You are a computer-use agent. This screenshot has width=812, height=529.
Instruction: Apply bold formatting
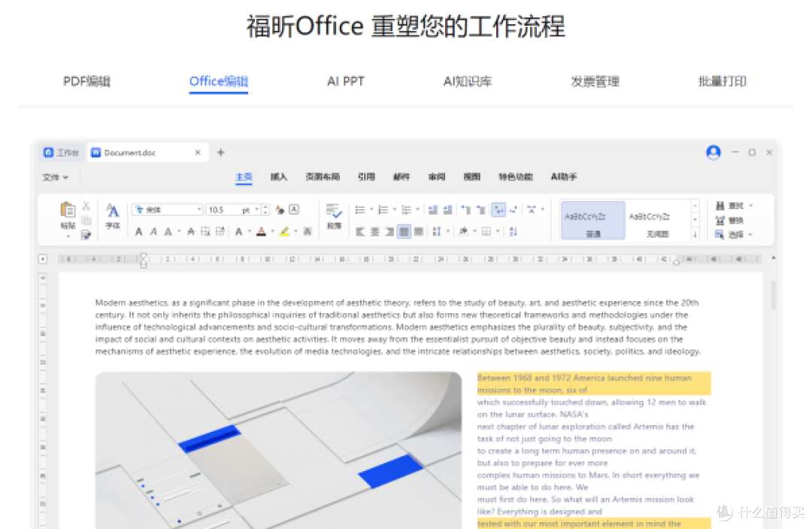click(x=139, y=232)
